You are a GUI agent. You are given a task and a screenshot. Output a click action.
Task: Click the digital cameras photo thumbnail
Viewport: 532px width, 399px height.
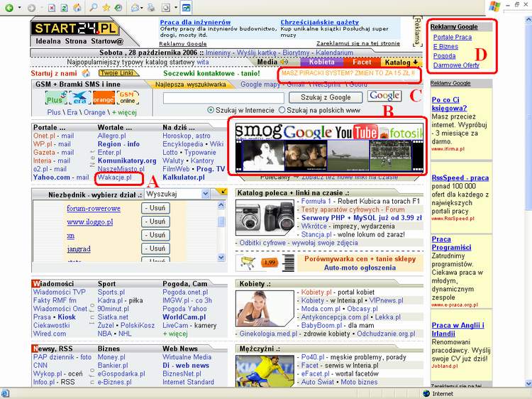click(265, 218)
